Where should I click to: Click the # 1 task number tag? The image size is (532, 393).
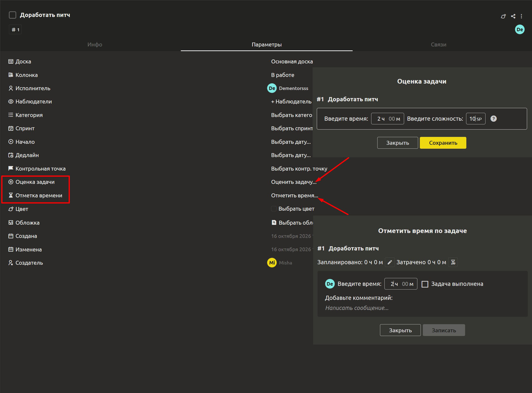15,29
